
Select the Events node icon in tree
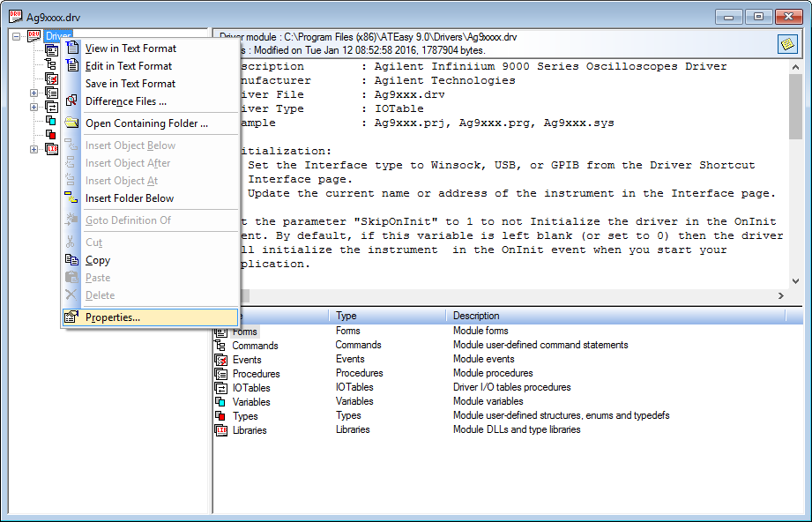tap(51, 78)
